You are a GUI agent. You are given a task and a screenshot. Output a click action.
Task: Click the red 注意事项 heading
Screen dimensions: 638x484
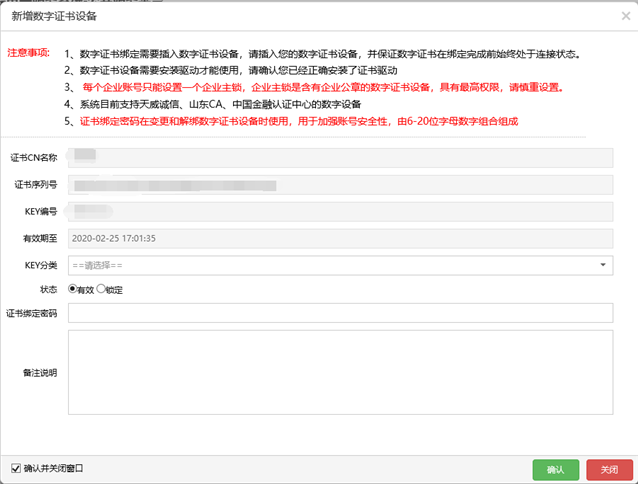[28, 53]
